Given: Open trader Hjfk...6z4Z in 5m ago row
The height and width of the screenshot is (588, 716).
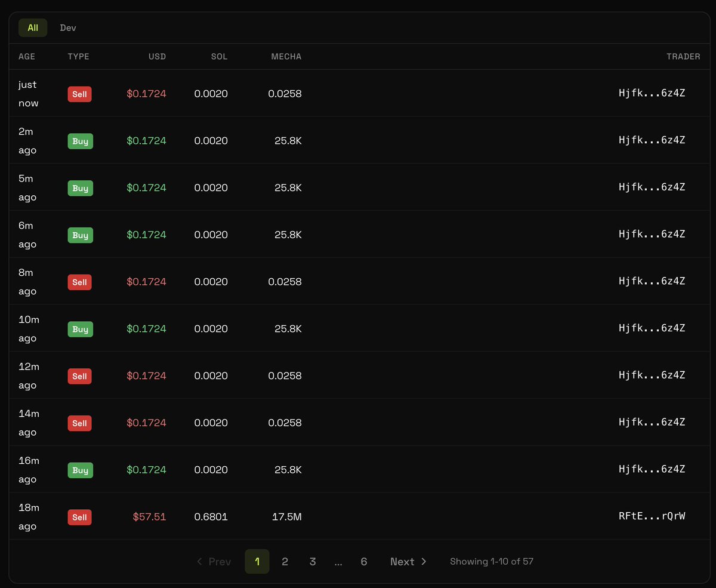Looking at the screenshot, I should pos(652,187).
